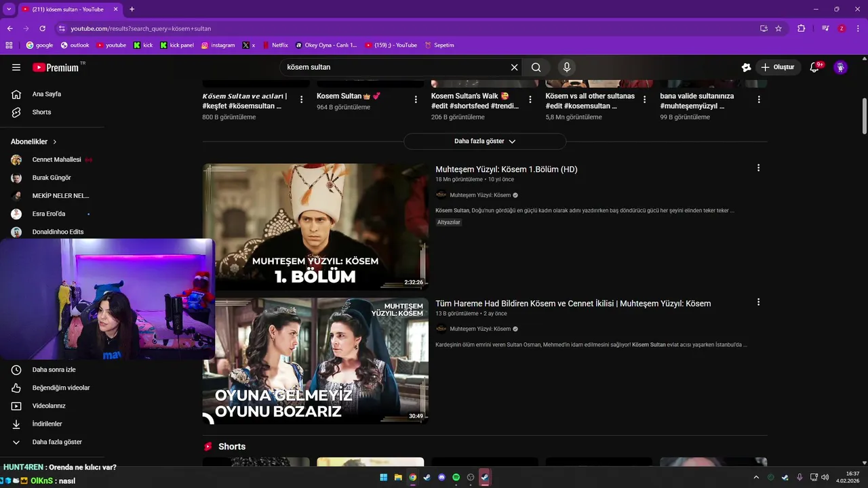The image size is (868, 488).
Task: Open the tab search dropdown arrow
Action: [9, 9]
